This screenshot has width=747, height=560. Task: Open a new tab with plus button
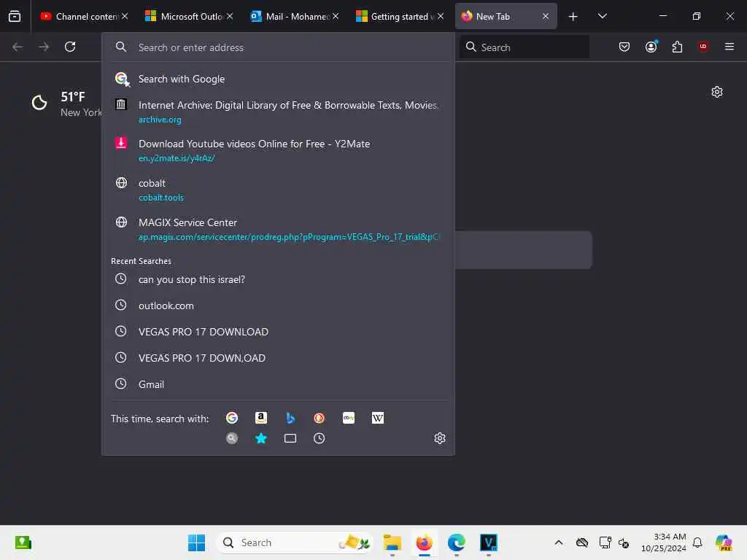[x=573, y=17]
